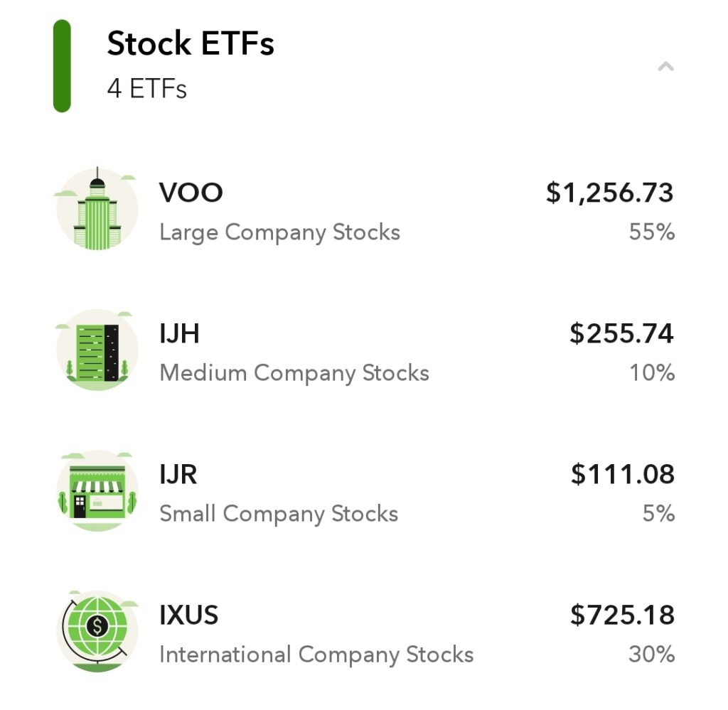Tap the IJH office building icon

pos(97,350)
